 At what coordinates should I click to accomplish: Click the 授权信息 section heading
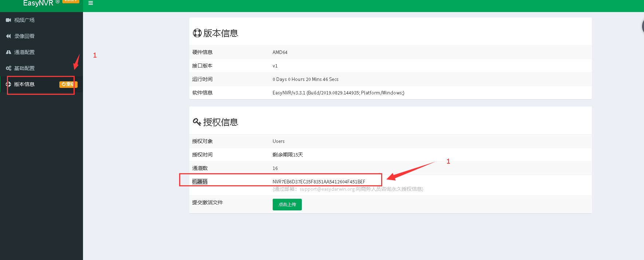221,122
